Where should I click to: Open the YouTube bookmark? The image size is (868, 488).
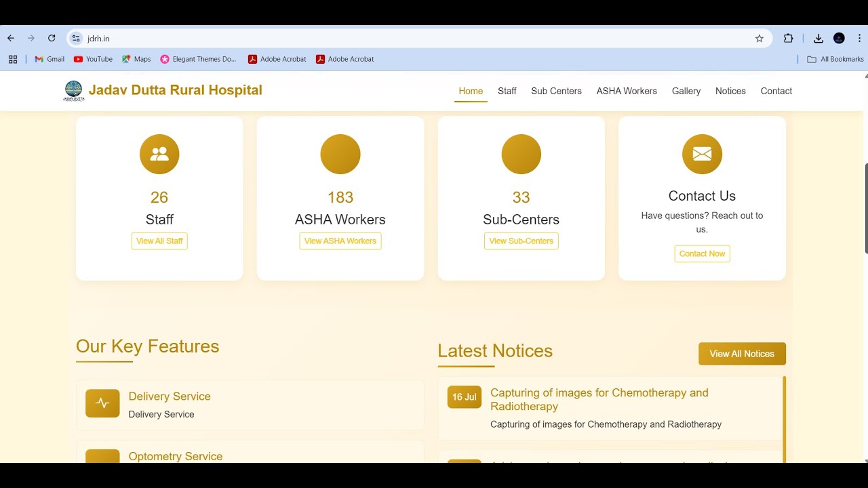pos(94,59)
